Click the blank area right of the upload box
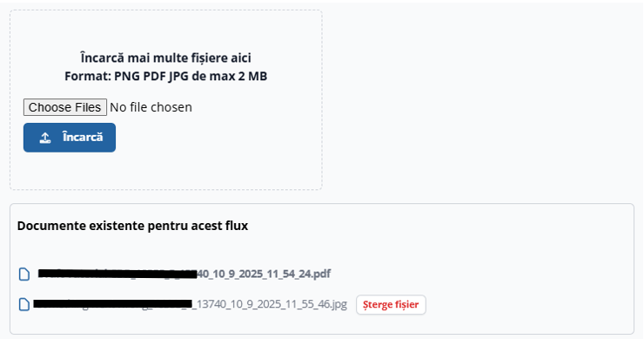Screen dimensions: 644x339 tap(480, 98)
